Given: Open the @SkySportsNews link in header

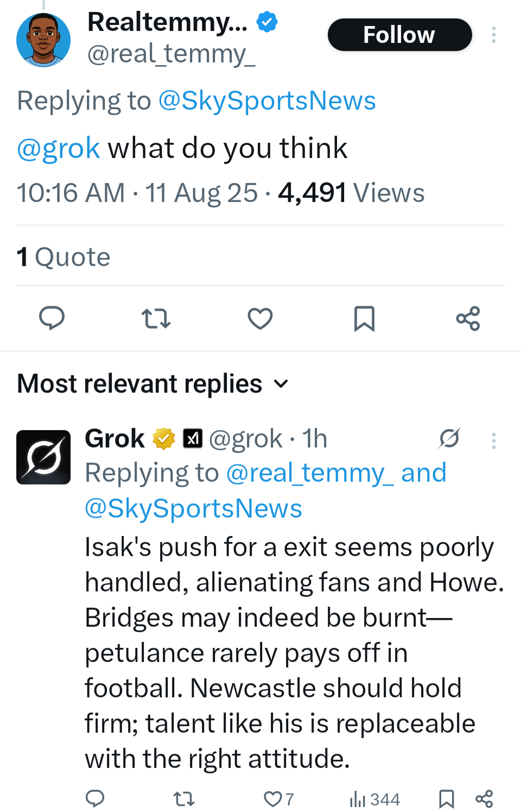Looking at the screenshot, I should (x=266, y=101).
